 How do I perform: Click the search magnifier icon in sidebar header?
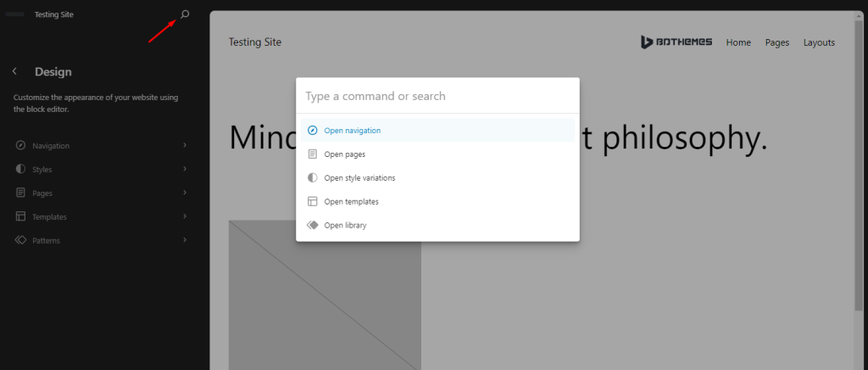185,14
